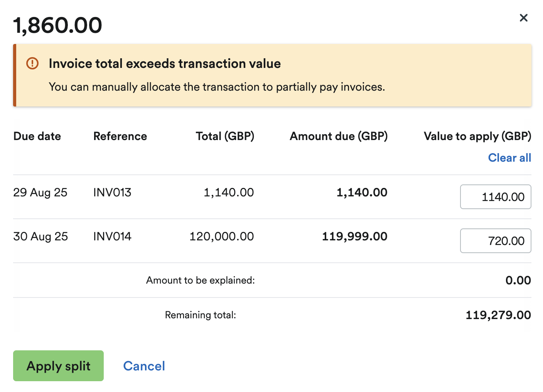Click the Value to apply (GBP) column header

click(477, 136)
